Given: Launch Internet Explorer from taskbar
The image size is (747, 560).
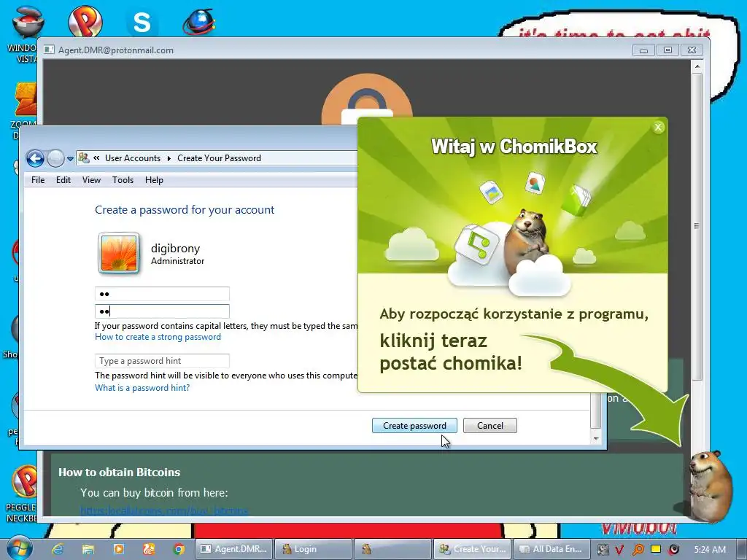Looking at the screenshot, I should [58, 549].
